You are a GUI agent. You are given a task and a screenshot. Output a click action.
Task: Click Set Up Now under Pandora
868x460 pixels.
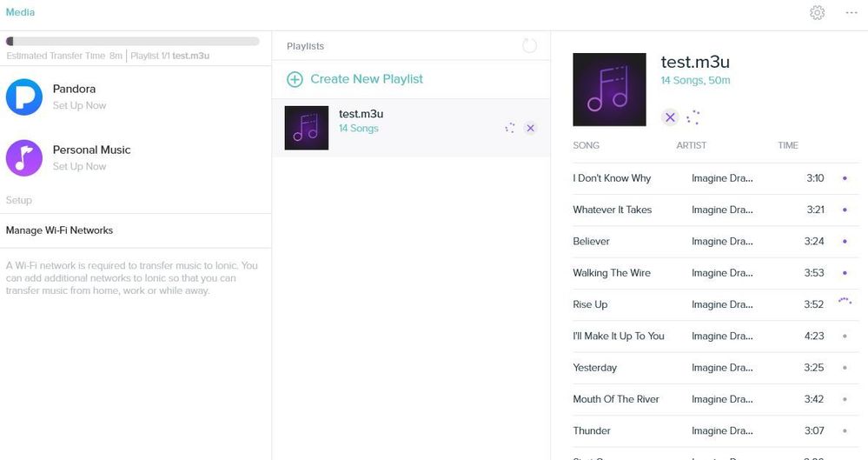[x=79, y=105]
